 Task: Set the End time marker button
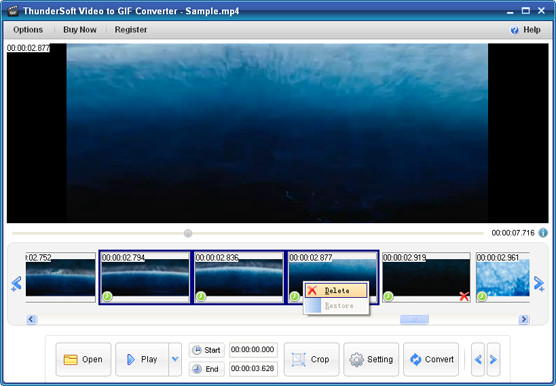pyautogui.click(x=207, y=369)
